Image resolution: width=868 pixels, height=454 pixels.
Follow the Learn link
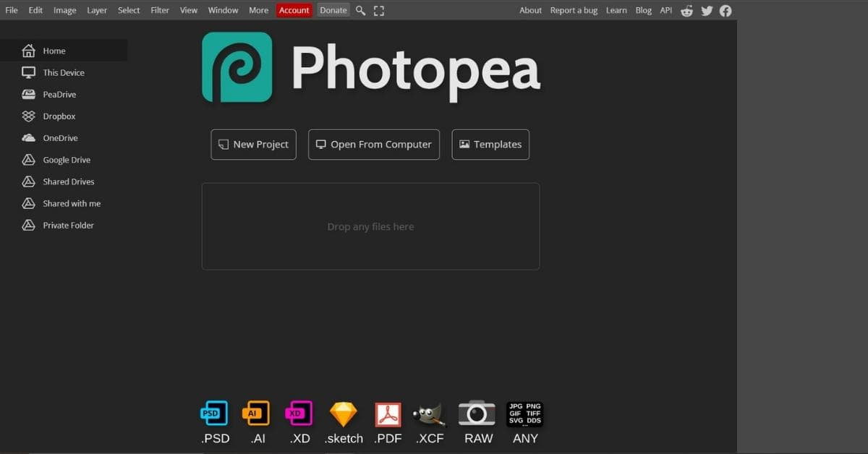click(616, 10)
